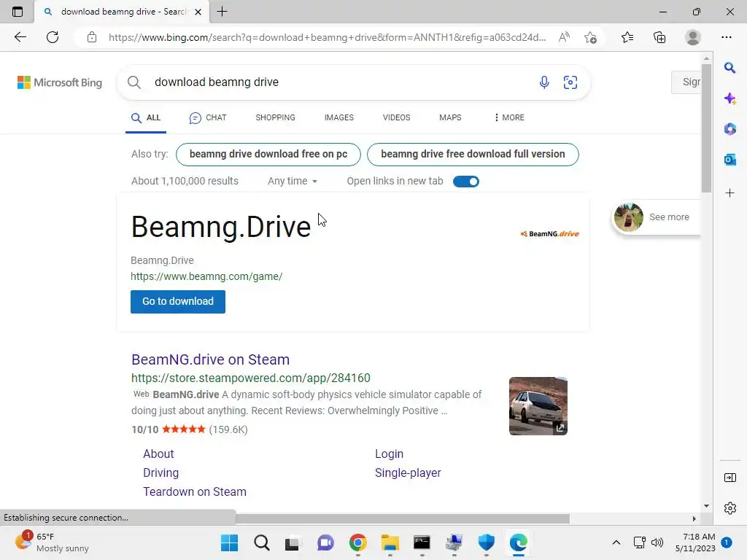Open Collections icon in toolbar
This screenshot has height=560, width=747.
pos(659,37)
